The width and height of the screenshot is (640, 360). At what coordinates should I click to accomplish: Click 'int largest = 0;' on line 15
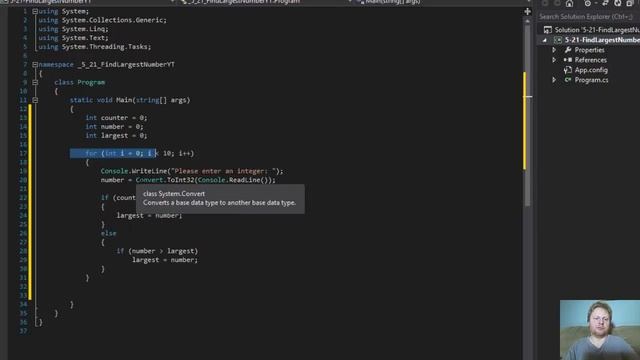coord(116,136)
